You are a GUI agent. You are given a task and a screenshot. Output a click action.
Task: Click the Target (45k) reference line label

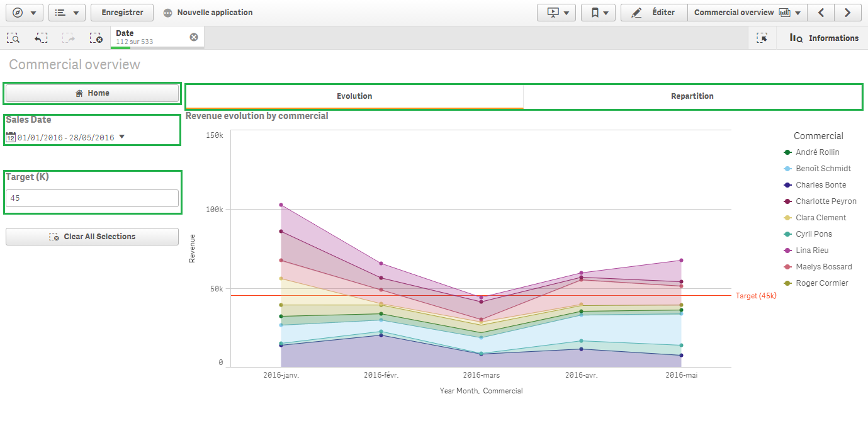(x=756, y=296)
